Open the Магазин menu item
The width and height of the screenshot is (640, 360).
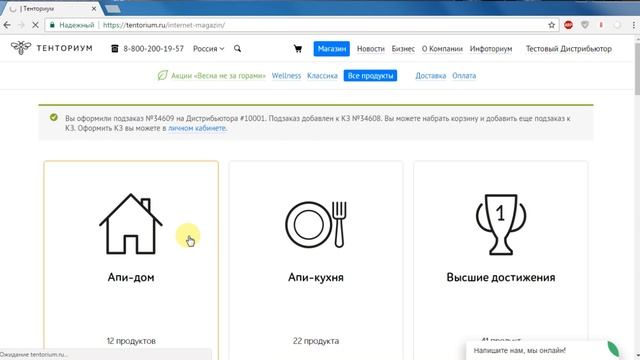331,49
